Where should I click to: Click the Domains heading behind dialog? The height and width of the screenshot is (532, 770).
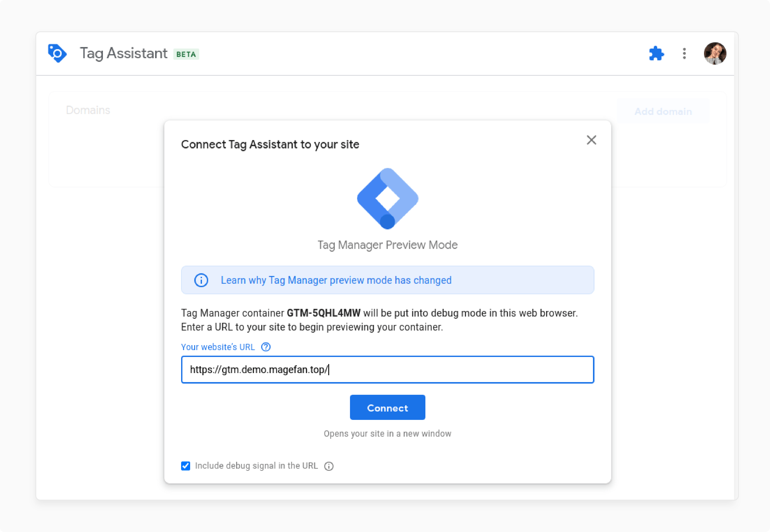tap(88, 110)
